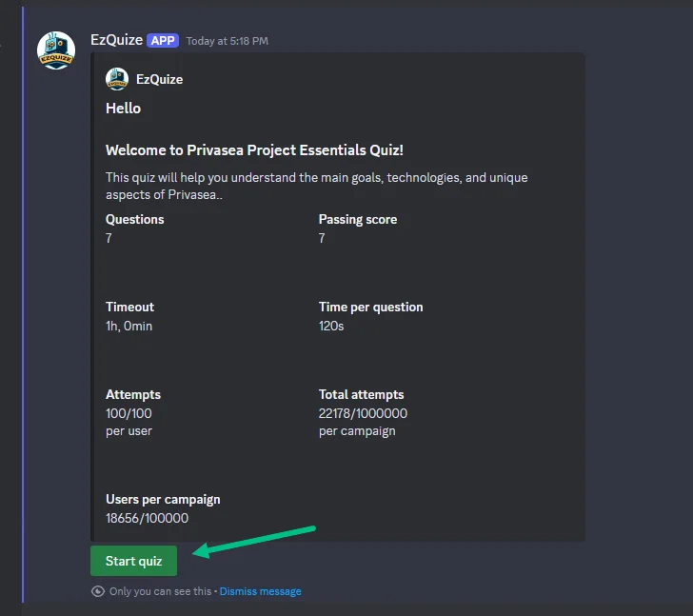This screenshot has height=616, width=693.
Task: Click the 'Timeout' field label
Action: tap(129, 307)
